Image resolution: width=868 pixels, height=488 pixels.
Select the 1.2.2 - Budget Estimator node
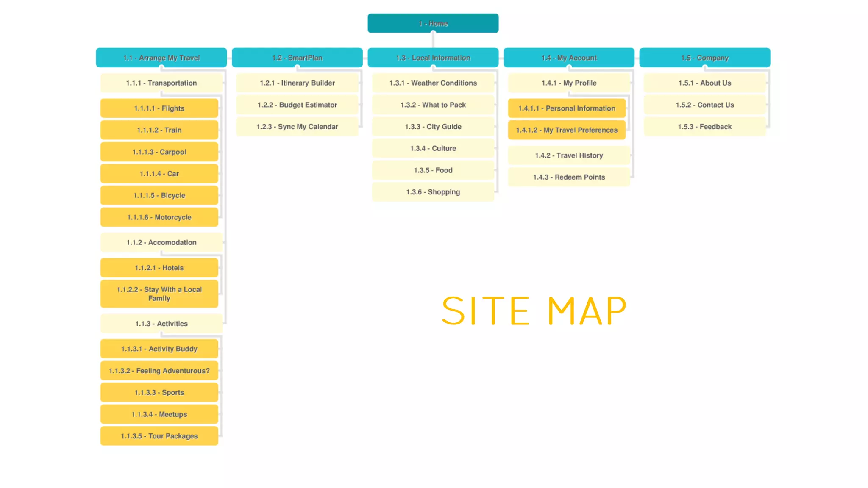pos(297,105)
